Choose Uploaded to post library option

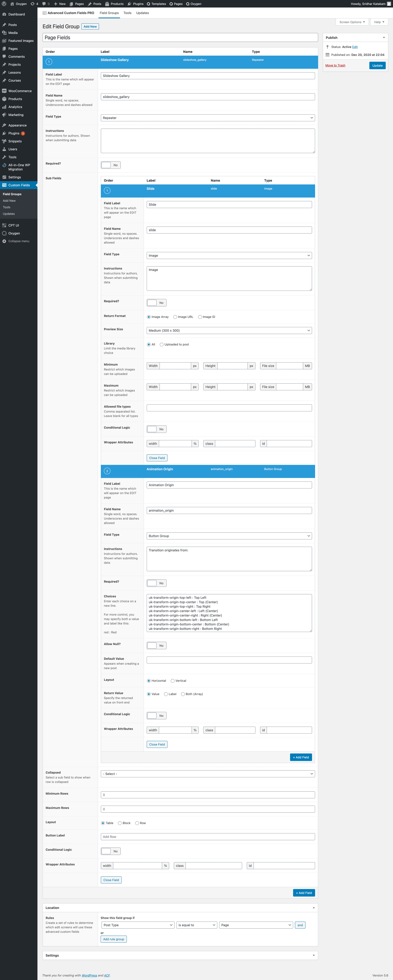[162, 345]
